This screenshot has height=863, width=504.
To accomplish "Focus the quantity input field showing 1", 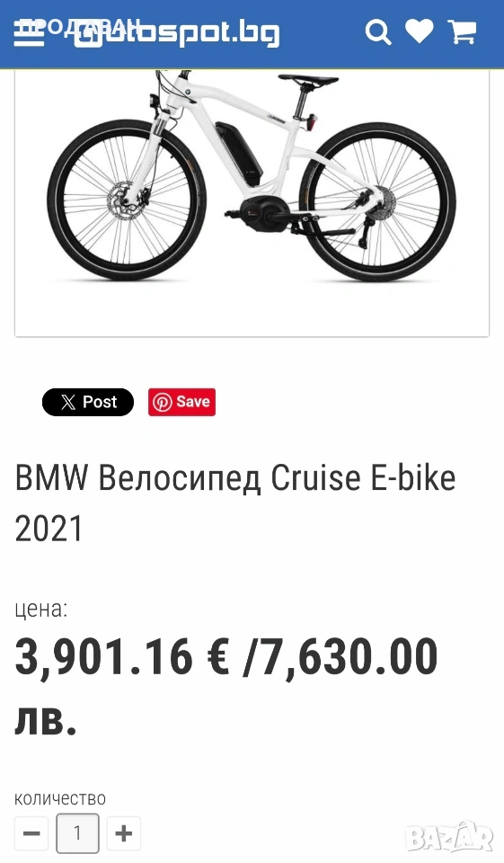I will tap(77, 832).
